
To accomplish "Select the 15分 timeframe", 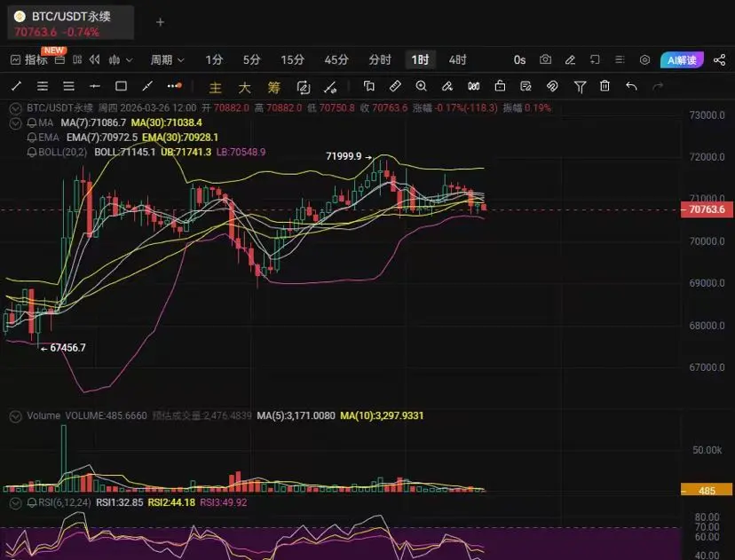I will pyautogui.click(x=292, y=60).
